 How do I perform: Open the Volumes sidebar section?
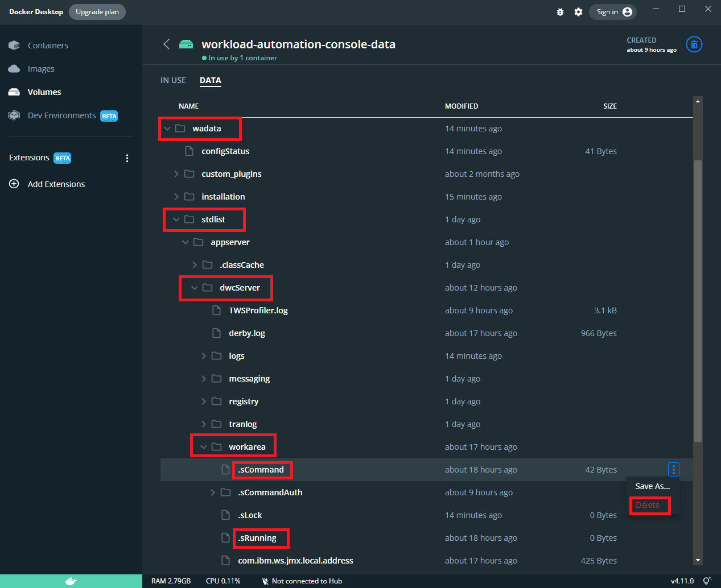point(44,92)
